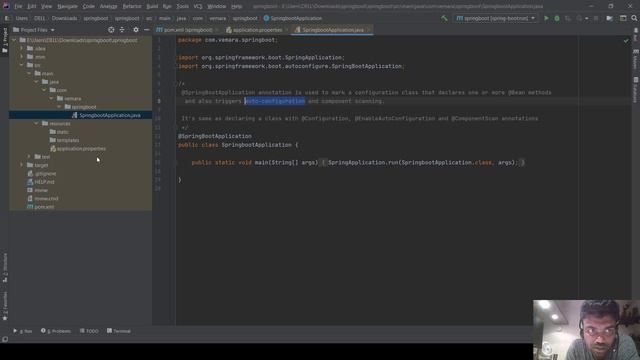Image resolution: width=640 pixels, height=360 pixels.
Task: Collapse the src folder arrow
Action: click(x=22, y=65)
